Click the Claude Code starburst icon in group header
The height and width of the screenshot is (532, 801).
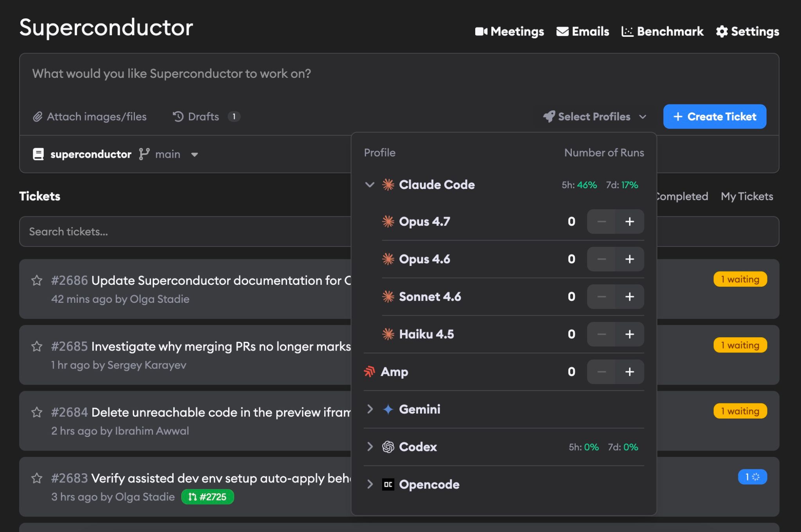coord(388,185)
